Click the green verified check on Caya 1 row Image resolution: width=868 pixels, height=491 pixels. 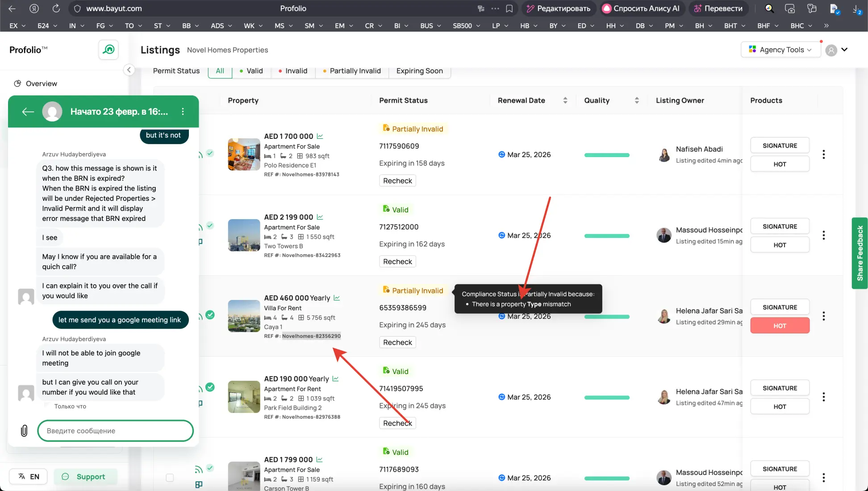click(210, 315)
